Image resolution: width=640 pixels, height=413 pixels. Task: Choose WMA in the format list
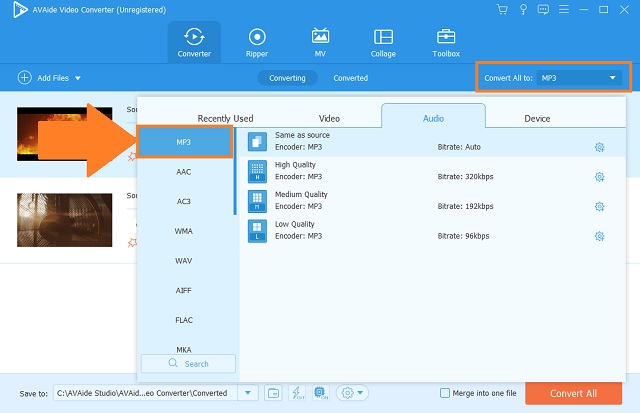184,231
